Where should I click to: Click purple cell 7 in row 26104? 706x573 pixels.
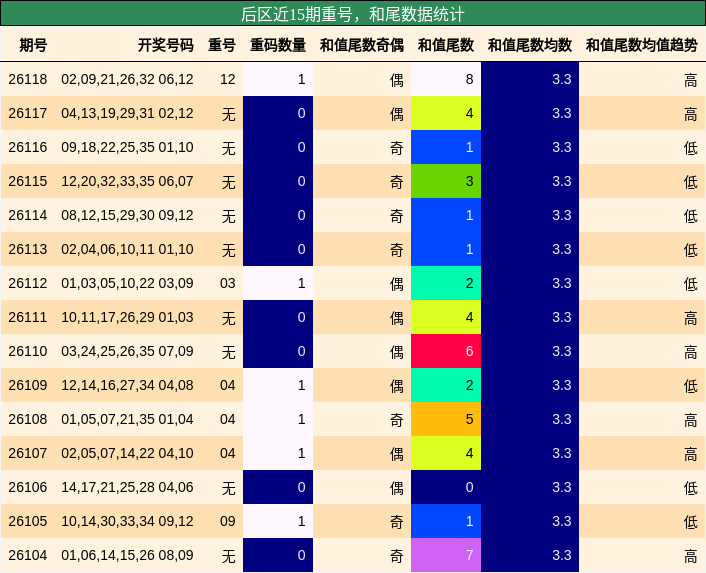(x=446, y=555)
